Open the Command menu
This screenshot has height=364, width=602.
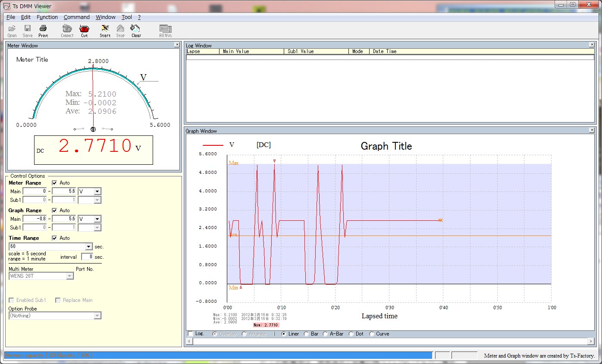(x=76, y=17)
